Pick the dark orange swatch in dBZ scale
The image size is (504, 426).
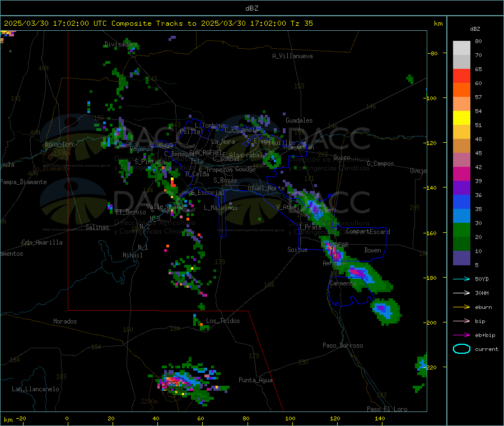click(x=461, y=90)
